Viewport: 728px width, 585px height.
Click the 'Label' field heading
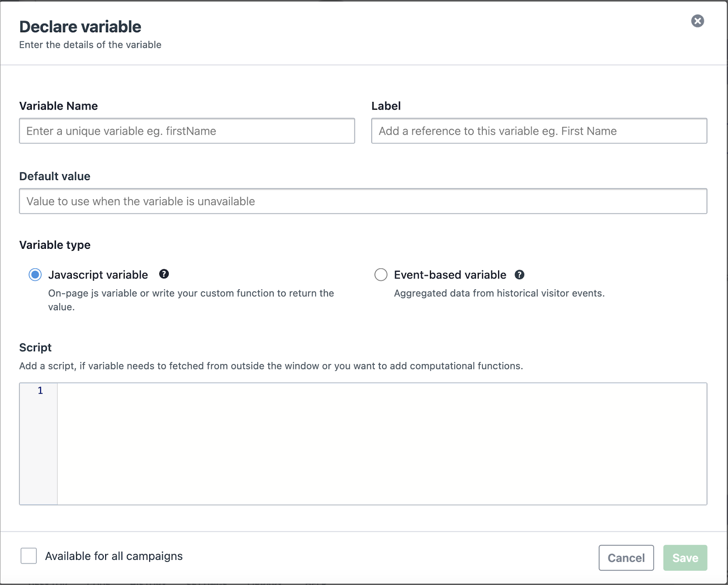point(386,106)
